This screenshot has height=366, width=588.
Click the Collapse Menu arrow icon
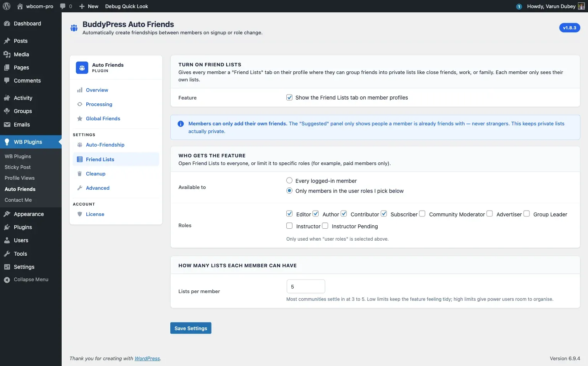(7, 280)
